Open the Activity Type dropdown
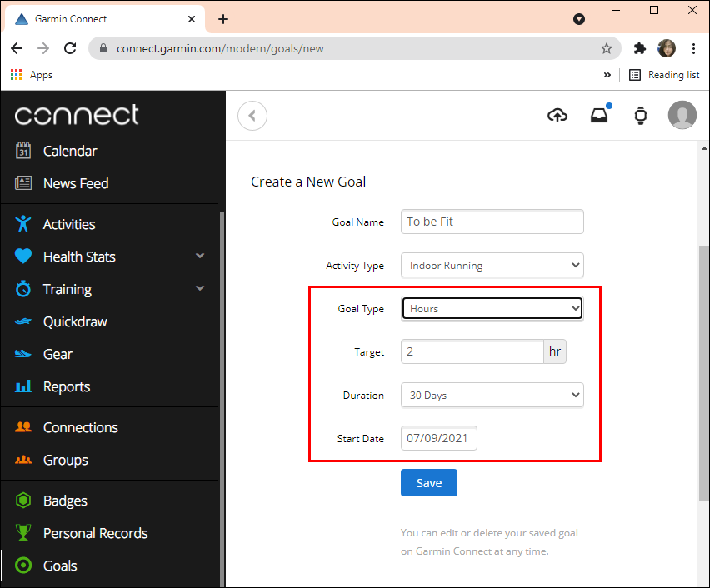 pos(492,266)
